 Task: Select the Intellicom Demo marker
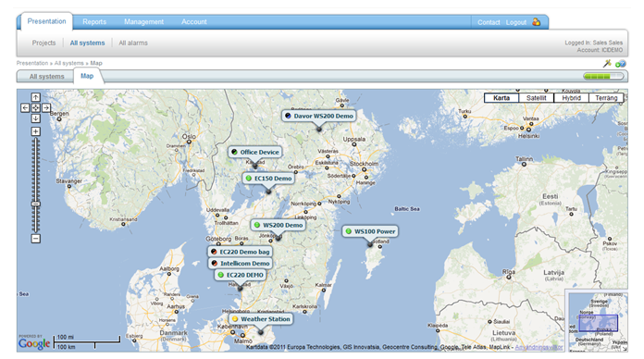click(240, 264)
